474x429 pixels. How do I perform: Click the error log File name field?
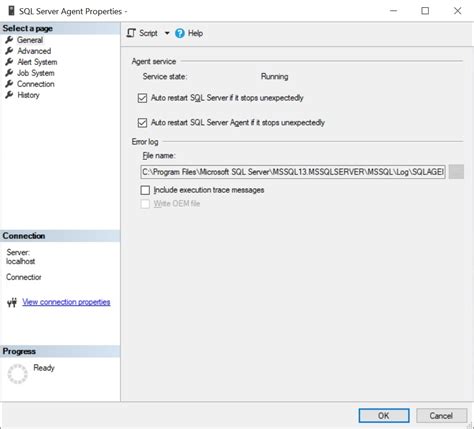click(293, 172)
